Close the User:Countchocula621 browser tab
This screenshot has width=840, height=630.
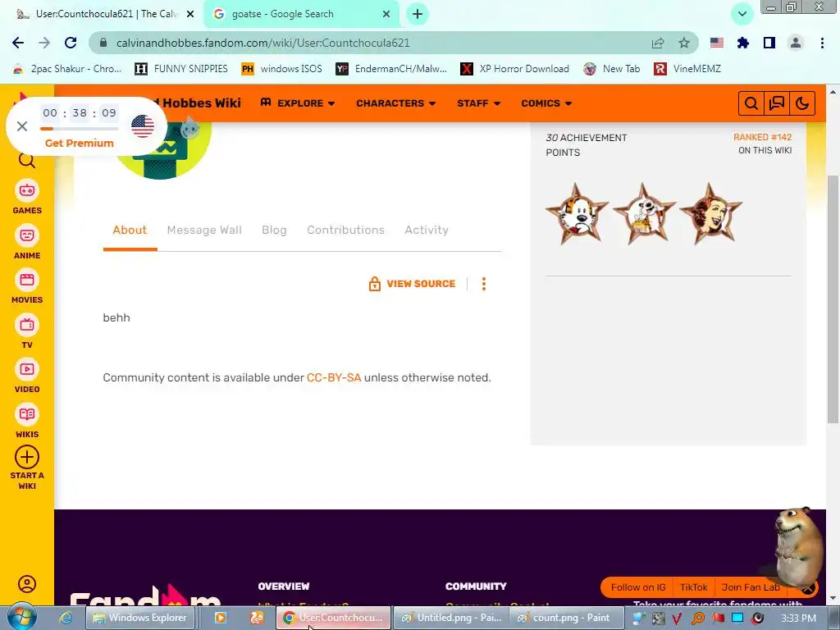coord(190,15)
